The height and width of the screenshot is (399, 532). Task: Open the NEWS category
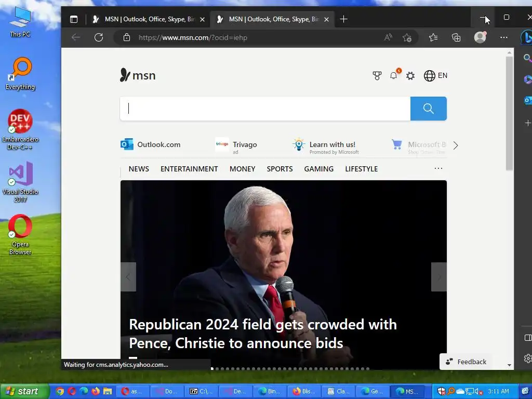139,169
